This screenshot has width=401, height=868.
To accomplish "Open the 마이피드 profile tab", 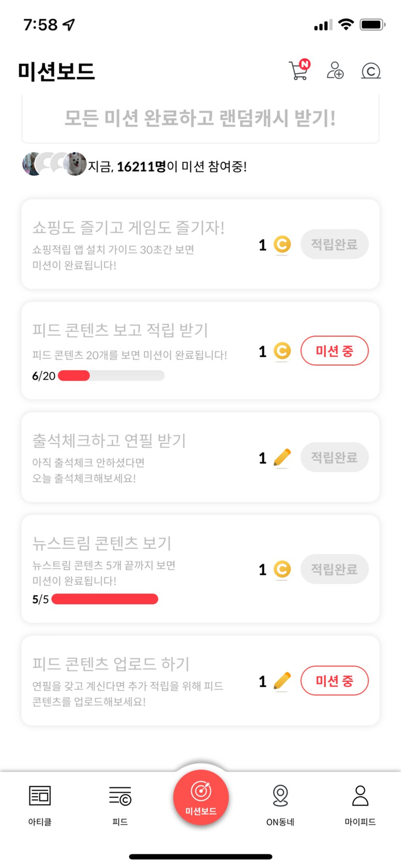I will 360,805.
